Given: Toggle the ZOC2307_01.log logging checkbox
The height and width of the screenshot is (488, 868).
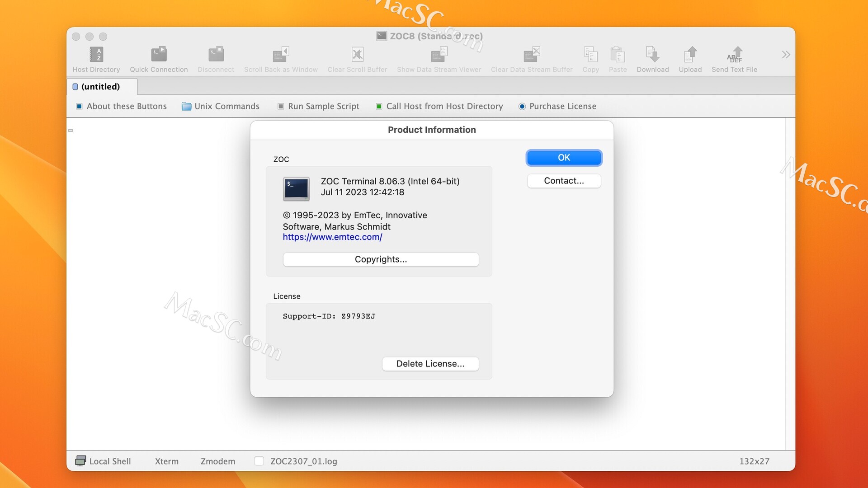Looking at the screenshot, I should click(259, 461).
